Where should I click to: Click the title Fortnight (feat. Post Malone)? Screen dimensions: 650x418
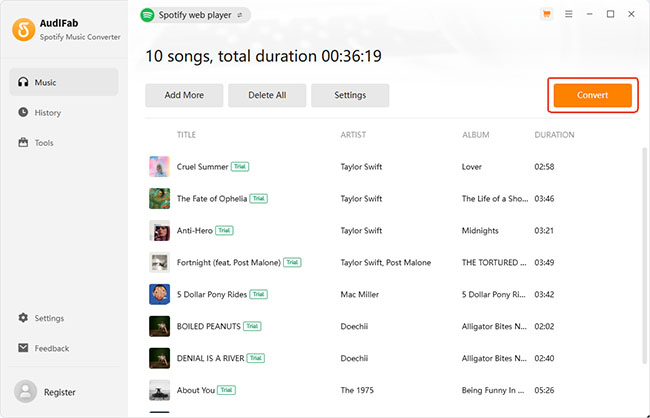click(x=229, y=262)
